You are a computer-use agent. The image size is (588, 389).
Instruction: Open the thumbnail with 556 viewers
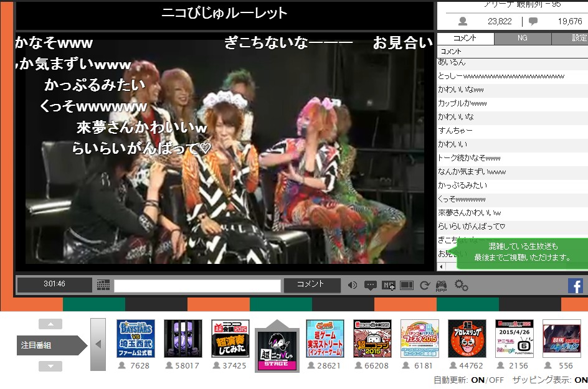click(x=561, y=339)
